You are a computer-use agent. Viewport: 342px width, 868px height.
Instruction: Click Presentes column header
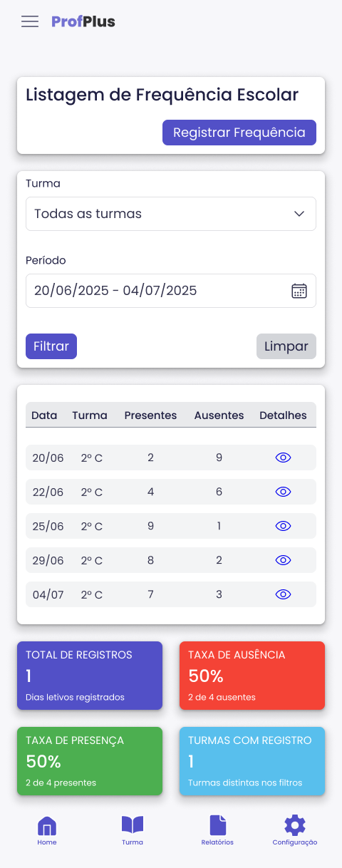(x=150, y=415)
